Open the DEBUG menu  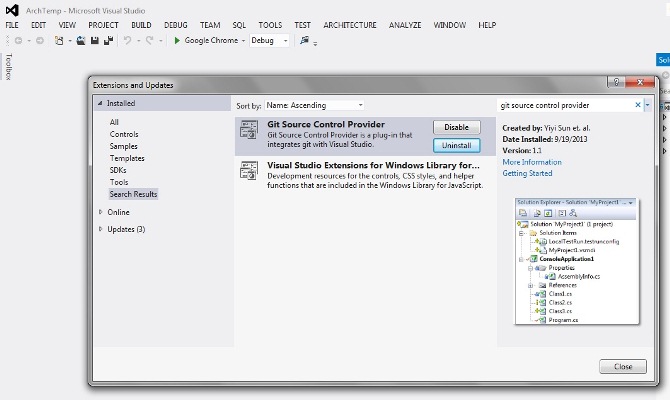point(176,25)
